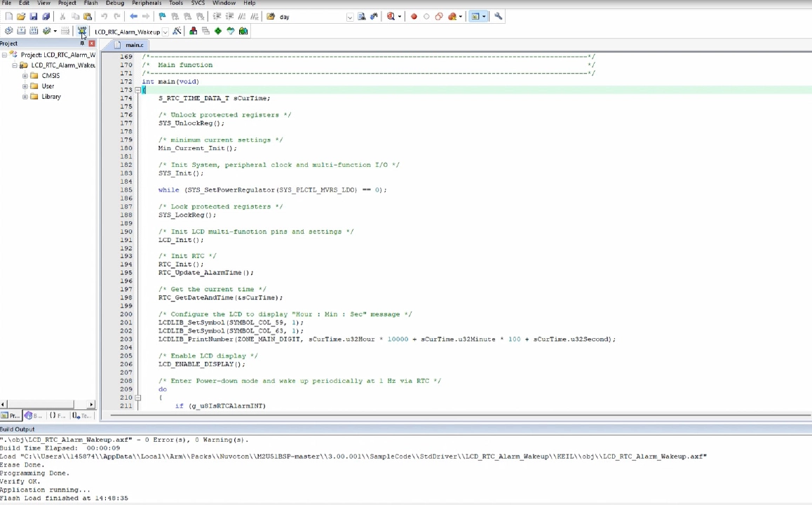
Task: Click the Incremental Find icon
Action: [x=374, y=17]
